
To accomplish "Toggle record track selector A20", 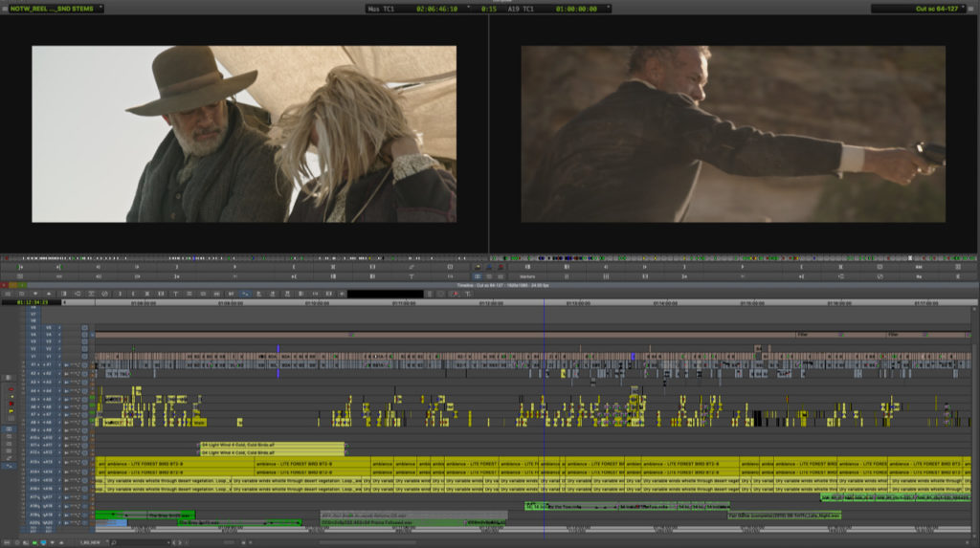I will [x=49, y=522].
